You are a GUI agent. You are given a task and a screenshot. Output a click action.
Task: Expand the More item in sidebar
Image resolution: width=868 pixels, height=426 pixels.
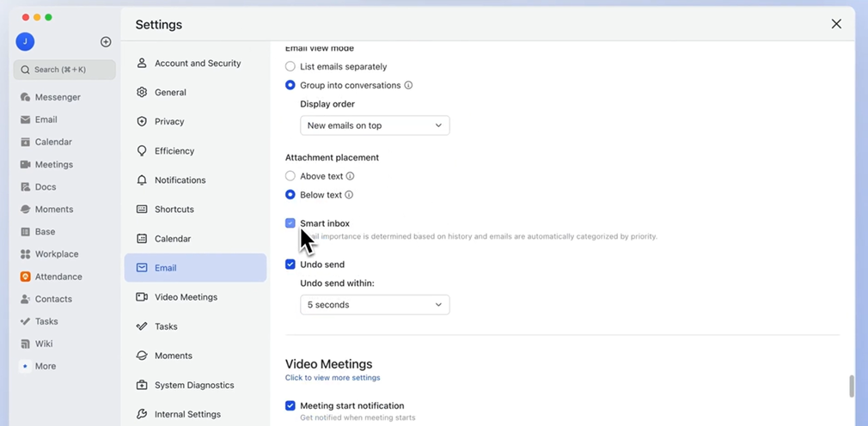[45, 366]
